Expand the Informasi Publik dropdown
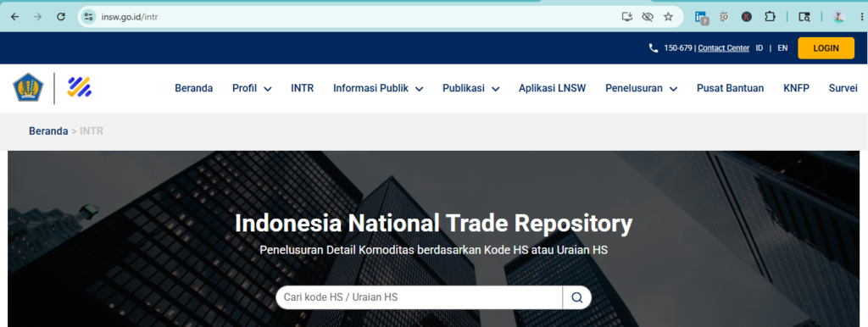This screenshot has width=868, height=327. pyautogui.click(x=378, y=88)
